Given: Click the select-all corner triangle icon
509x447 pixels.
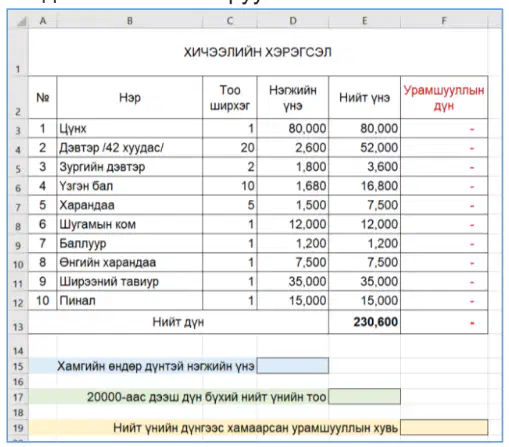Looking at the screenshot, I should [x=21, y=21].
